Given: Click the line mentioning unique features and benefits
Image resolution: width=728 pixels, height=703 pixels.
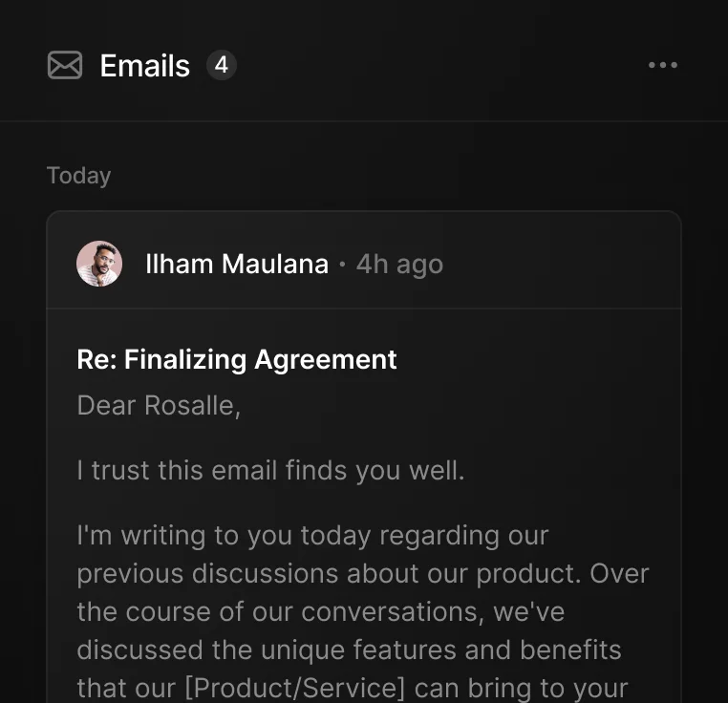Looking at the screenshot, I should click(x=349, y=650).
